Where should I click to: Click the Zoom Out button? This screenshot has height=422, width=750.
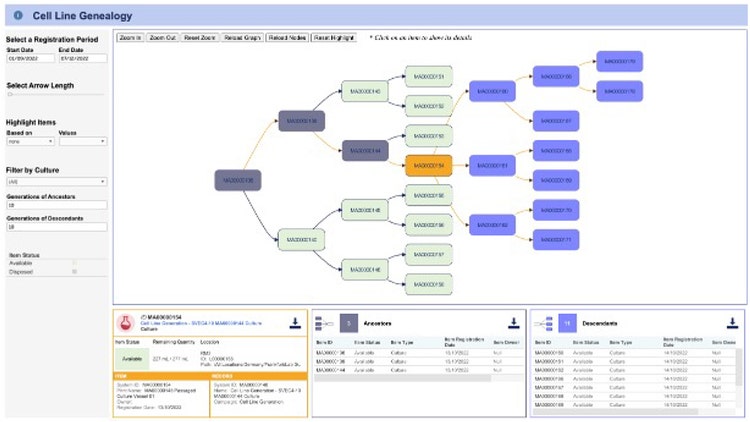click(162, 38)
